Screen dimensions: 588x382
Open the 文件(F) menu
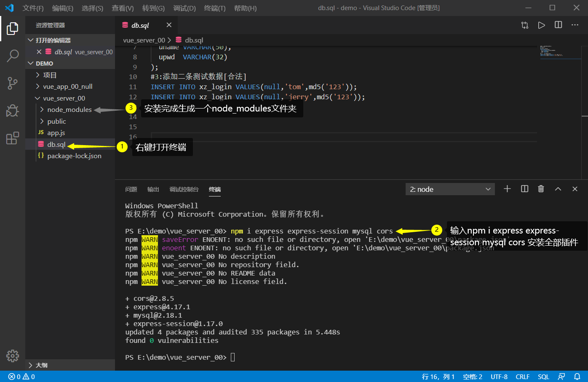point(33,8)
